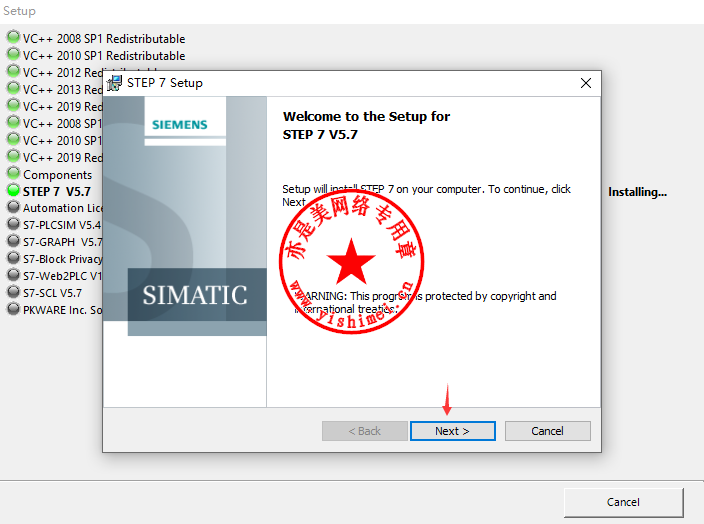Viewport: 704px width, 524px height.
Task: Cancel the main Setup installer window
Action: 623,502
